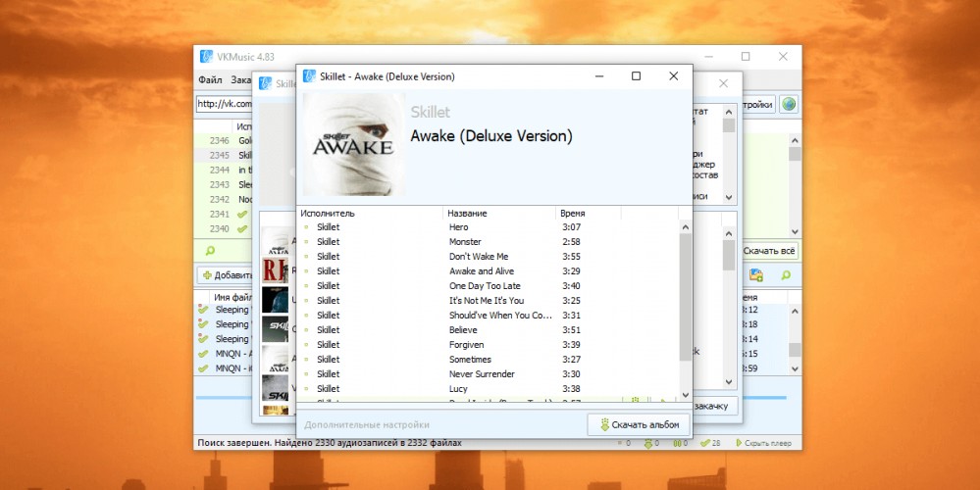Click the completed downloads checkmark counter 28
The width and height of the screenshot is (980, 490).
pyautogui.click(x=710, y=443)
